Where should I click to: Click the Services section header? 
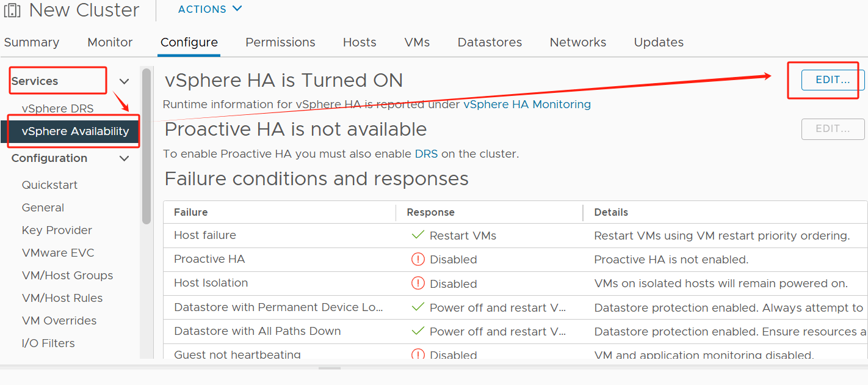(x=35, y=81)
